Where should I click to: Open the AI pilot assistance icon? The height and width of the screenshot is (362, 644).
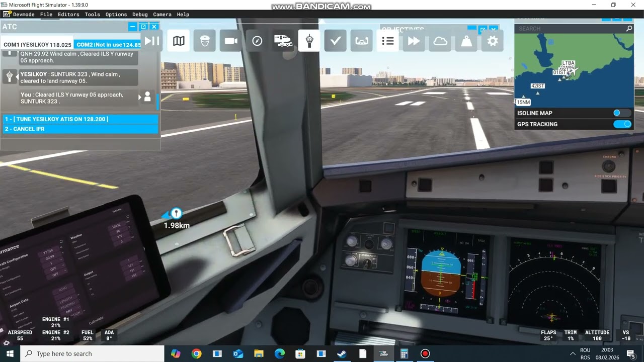pyautogui.click(x=205, y=41)
